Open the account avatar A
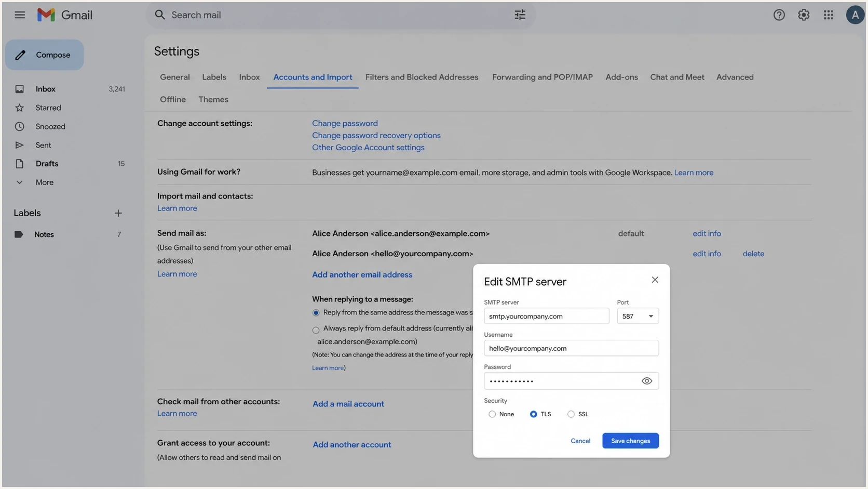 point(855,15)
